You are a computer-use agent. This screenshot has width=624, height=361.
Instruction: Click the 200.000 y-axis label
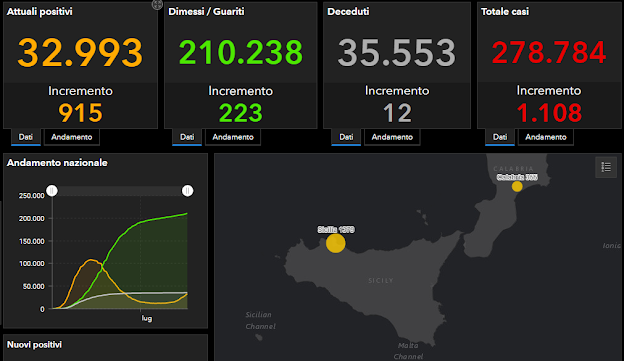point(31,218)
